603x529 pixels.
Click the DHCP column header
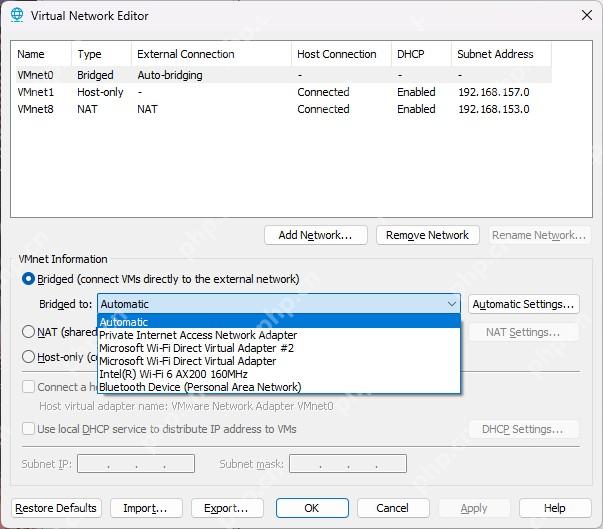421,54
